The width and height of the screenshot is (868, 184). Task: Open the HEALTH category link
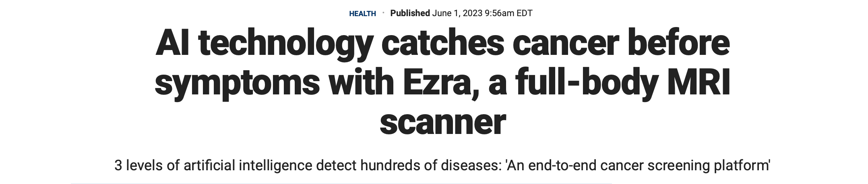(362, 14)
